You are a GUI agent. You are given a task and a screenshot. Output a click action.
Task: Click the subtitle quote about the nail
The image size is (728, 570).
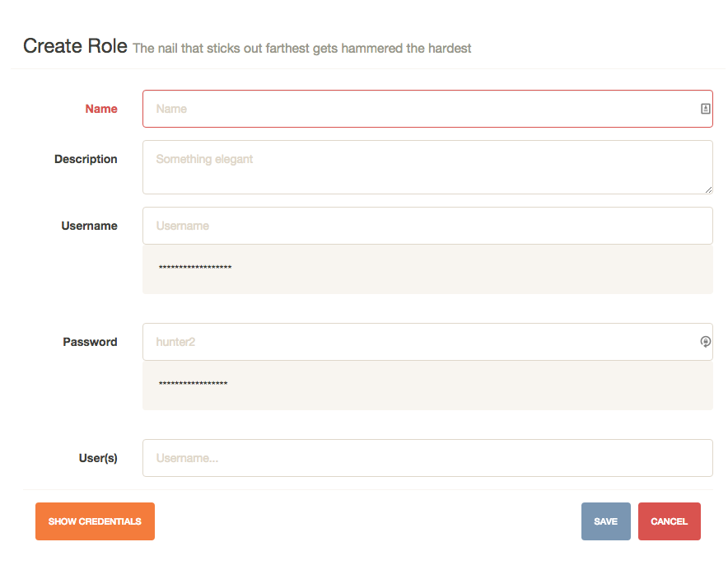tap(301, 49)
